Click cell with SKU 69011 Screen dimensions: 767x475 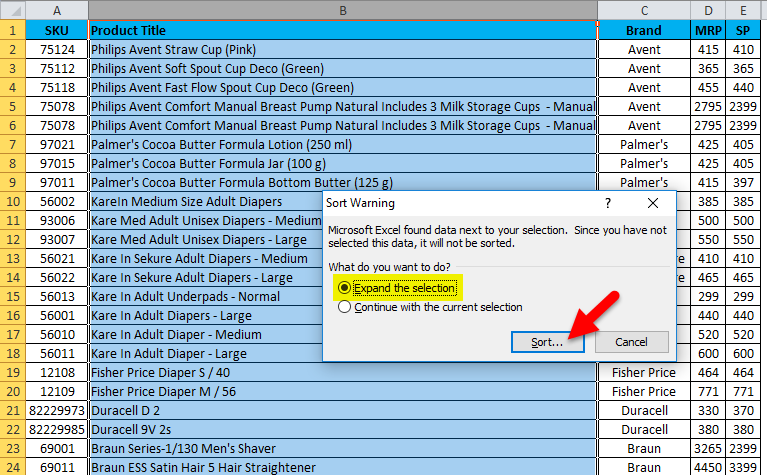pos(57,467)
